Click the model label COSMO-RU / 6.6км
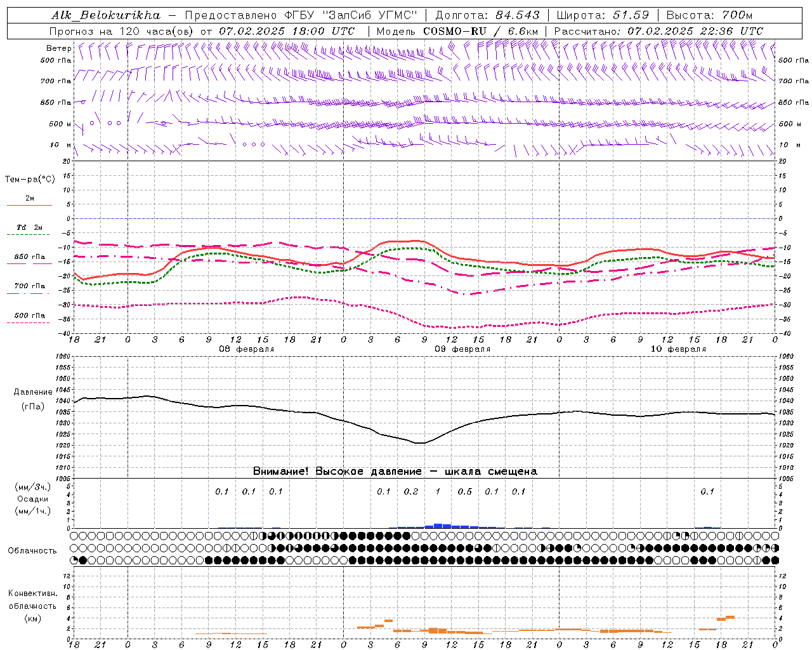Image resolution: width=812 pixels, height=650 pixels. click(480, 31)
